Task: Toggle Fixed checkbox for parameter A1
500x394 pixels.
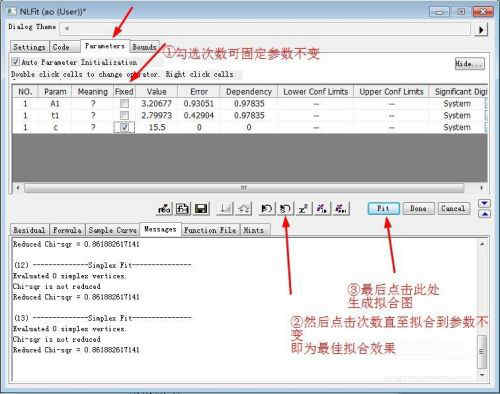Action: (124, 104)
